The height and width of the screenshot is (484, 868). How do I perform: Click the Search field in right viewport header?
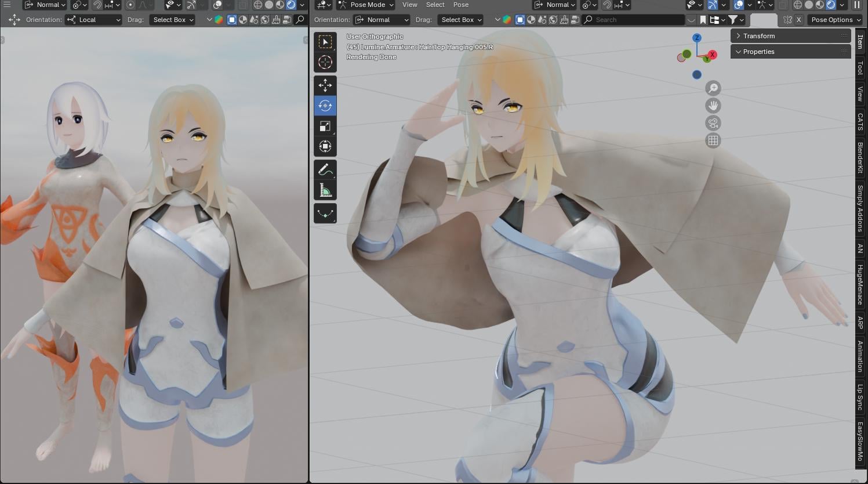click(x=633, y=20)
